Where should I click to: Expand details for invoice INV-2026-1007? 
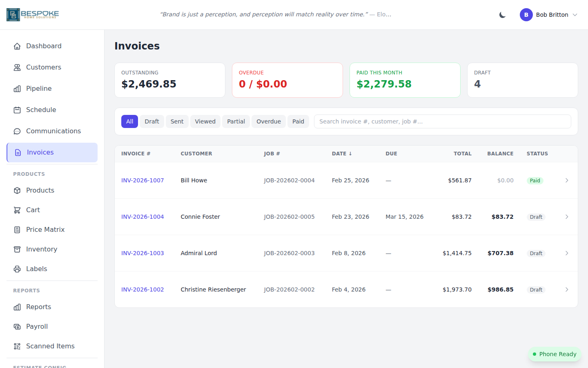coord(566,180)
